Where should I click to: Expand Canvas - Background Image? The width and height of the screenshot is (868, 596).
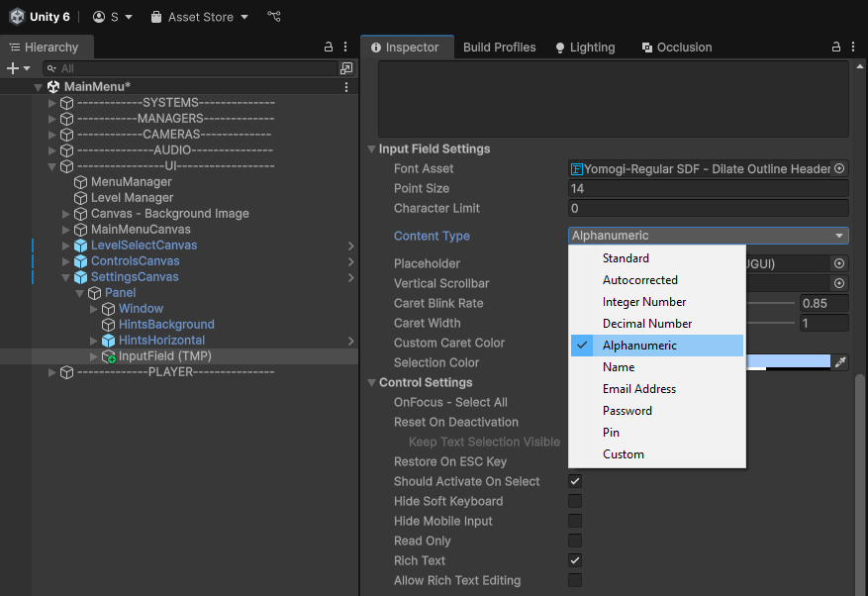(x=66, y=214)
